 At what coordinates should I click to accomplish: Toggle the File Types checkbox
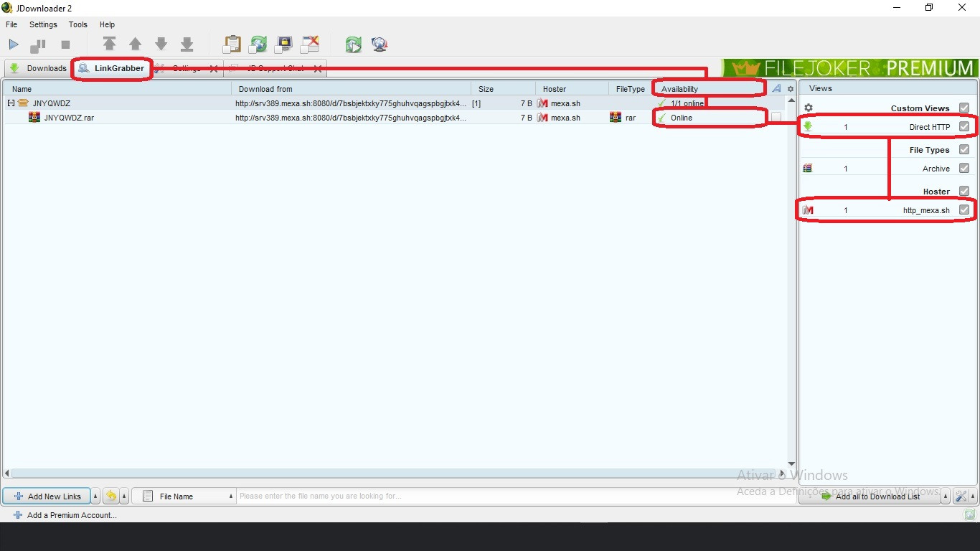(964, 149)
